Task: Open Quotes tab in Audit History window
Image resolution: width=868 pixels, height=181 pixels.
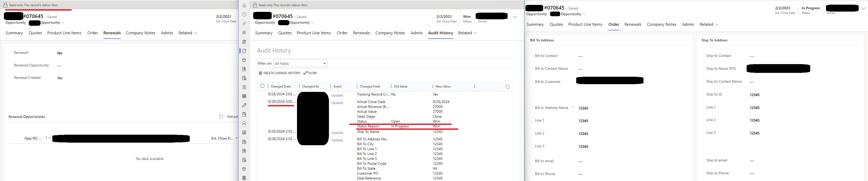Action: coord(285,33)
